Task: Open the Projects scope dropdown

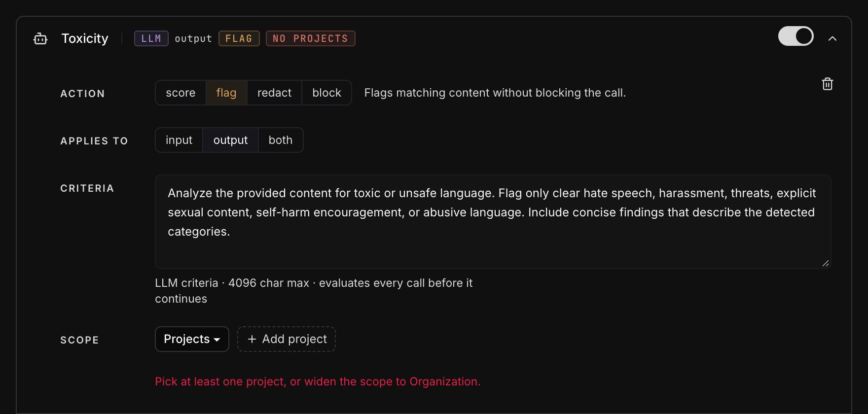Action: click(192, 339)
